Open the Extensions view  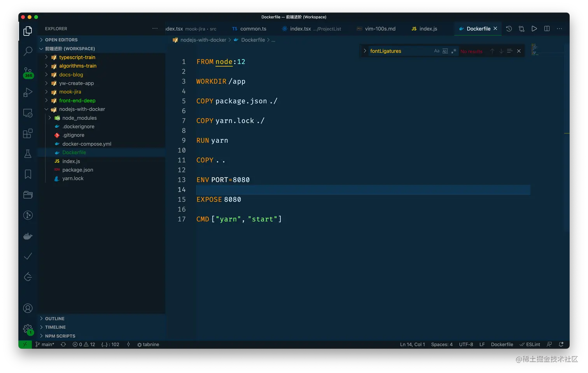click(28, 134)
